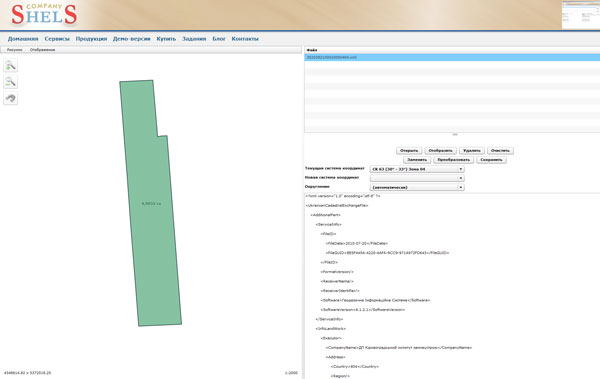Click the cursor coordinates readout at bottom-left
The height and width of the screenshot is (379, 600).
(x=27, y=372)
